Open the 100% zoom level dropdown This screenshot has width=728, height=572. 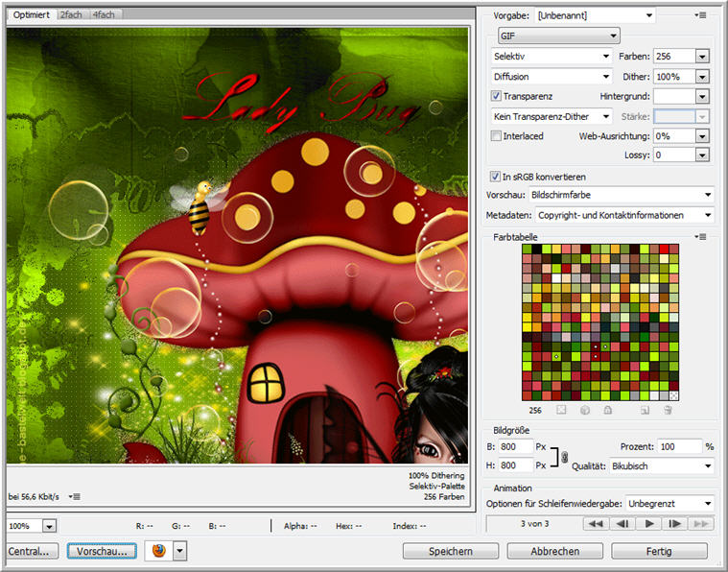click(x=49, y=526)
